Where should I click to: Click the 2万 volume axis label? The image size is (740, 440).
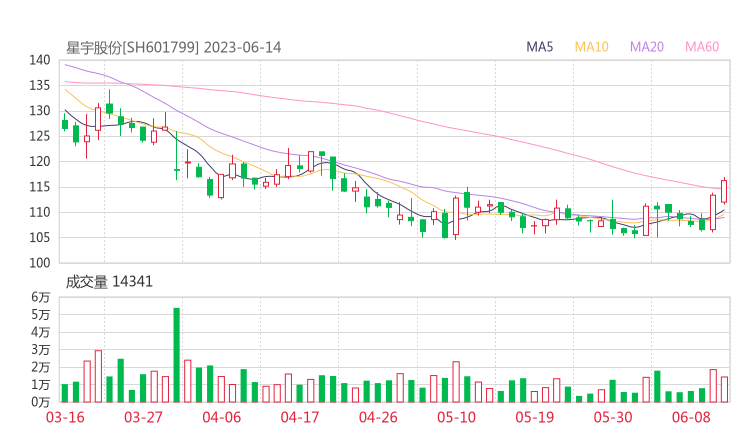40,367
